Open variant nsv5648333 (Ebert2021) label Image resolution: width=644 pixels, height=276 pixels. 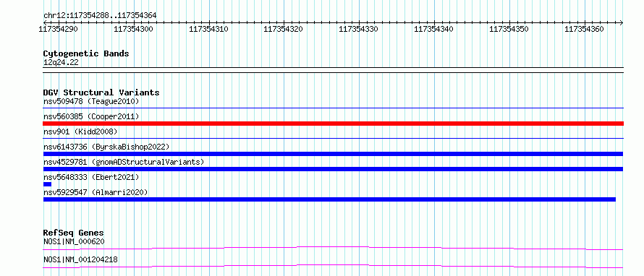click(91, 177)
